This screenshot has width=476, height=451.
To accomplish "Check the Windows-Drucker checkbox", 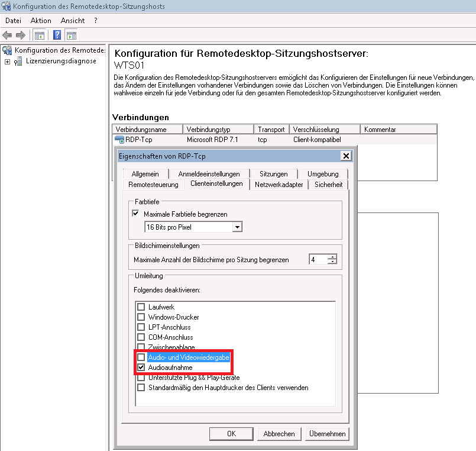I will point(141,317).
